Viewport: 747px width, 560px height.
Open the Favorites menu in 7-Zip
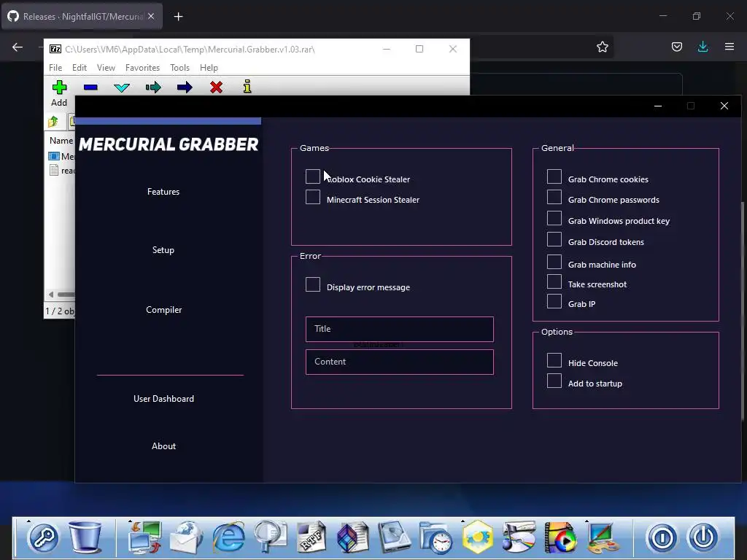point(142,68)
